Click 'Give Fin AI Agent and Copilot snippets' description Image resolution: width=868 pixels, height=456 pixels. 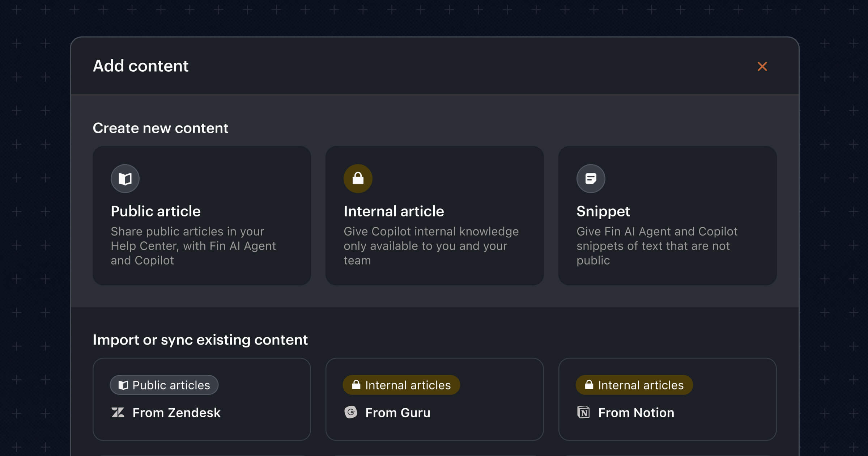(x=657, y=246)
